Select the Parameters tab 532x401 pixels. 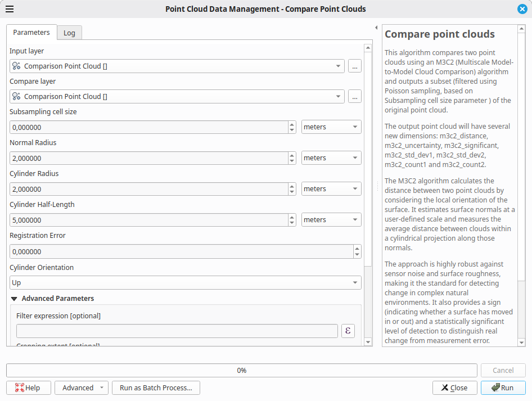pyautogui.click(x=31, y=33)
